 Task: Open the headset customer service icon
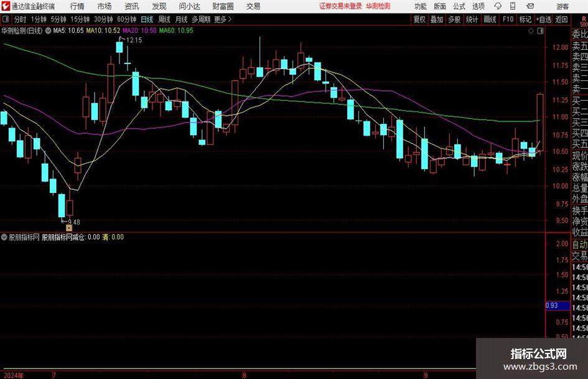click(x=498, y=6)
